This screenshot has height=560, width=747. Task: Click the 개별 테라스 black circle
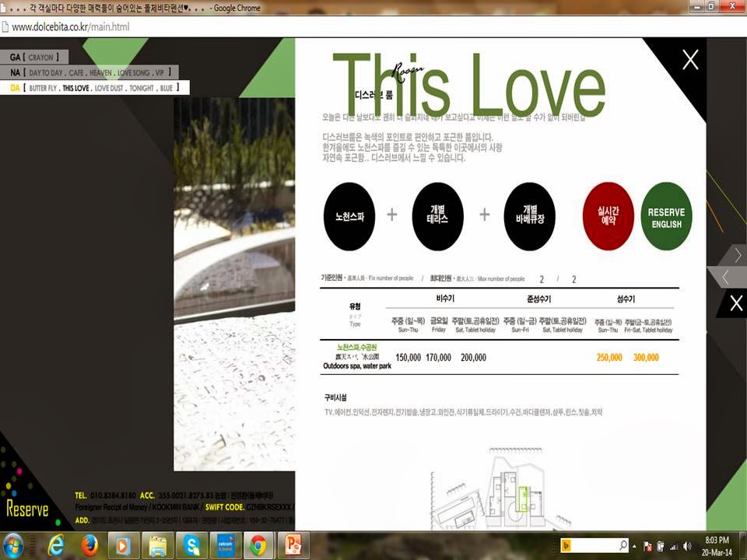pyautogui.click(x=438, y=215)
